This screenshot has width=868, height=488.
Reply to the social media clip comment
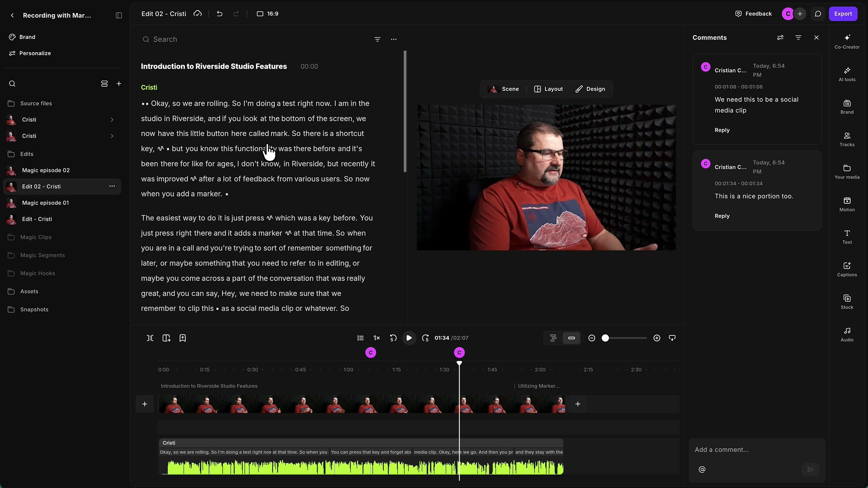(722, 130)
